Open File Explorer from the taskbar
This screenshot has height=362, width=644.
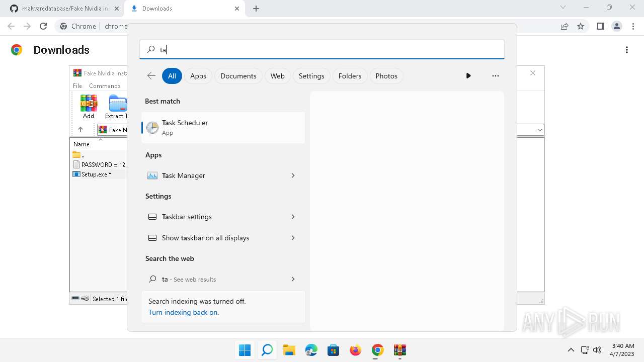point(289,350)
